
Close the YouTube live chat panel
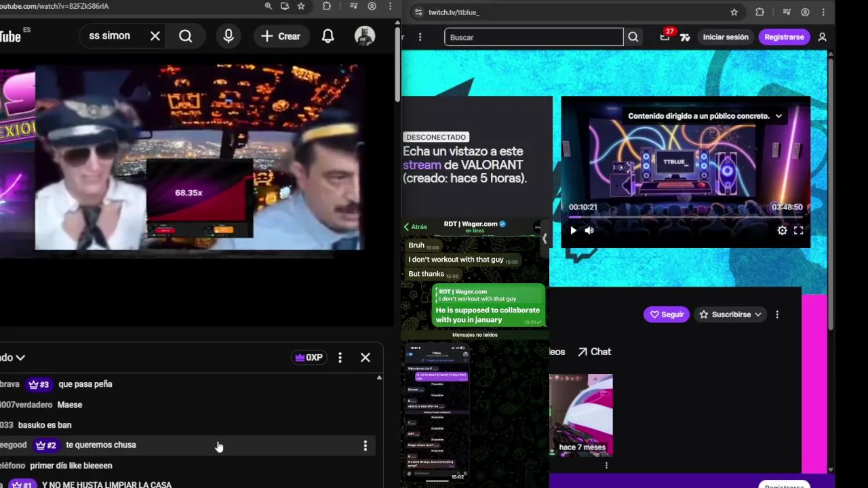(366, 357)
